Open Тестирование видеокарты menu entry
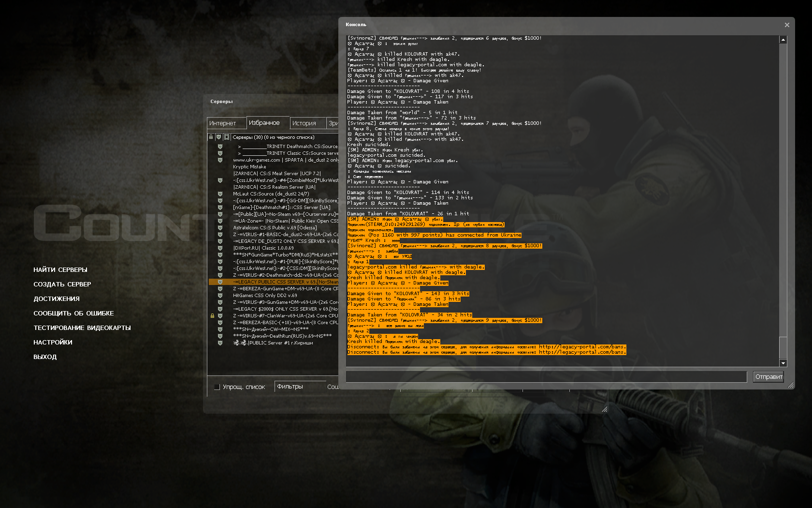Screen dimensions: 812x508 [82, 328]
